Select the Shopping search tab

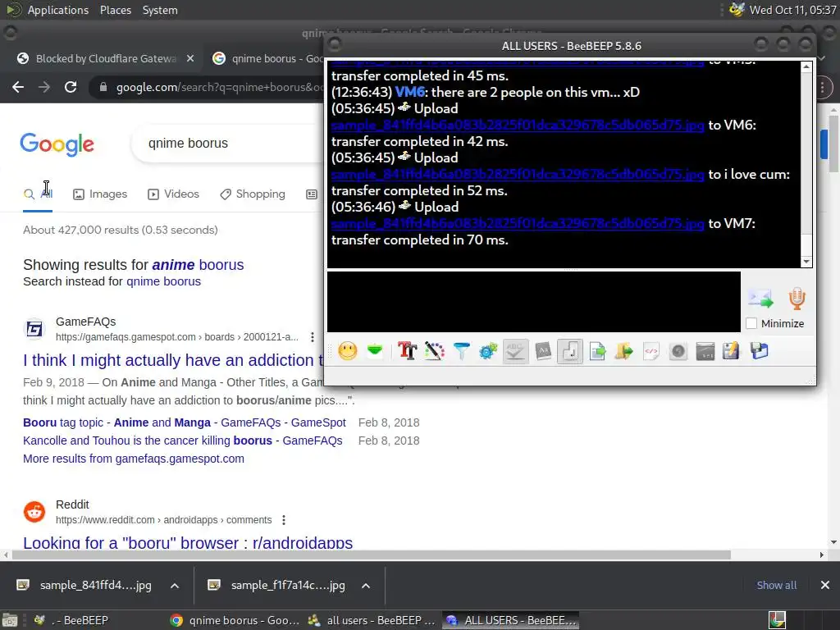point(253,194)
